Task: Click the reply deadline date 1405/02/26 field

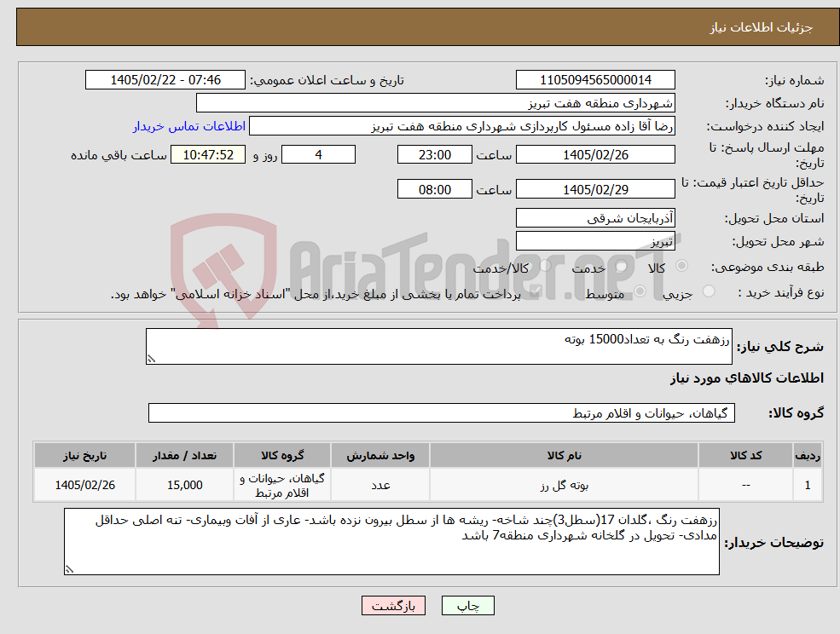Action: point(595,155)
